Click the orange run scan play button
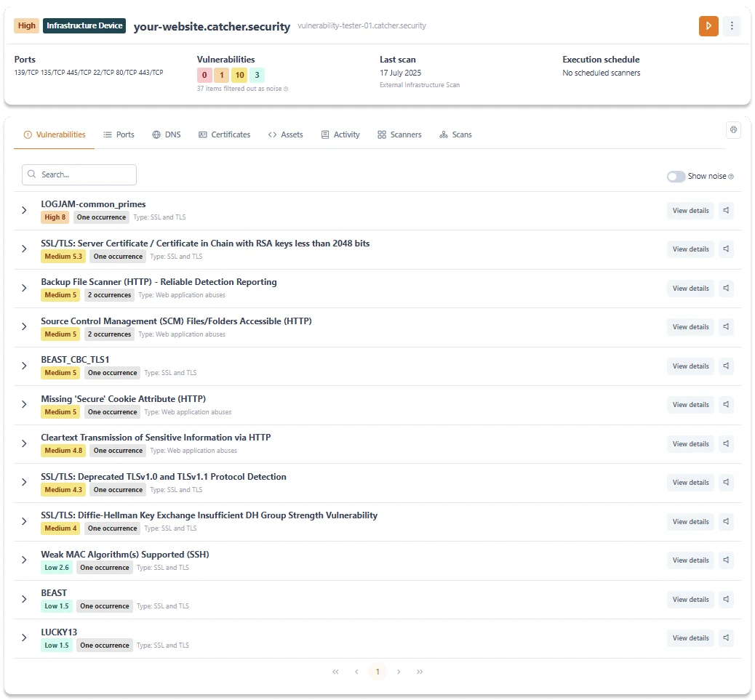 (x=708, y=26)
